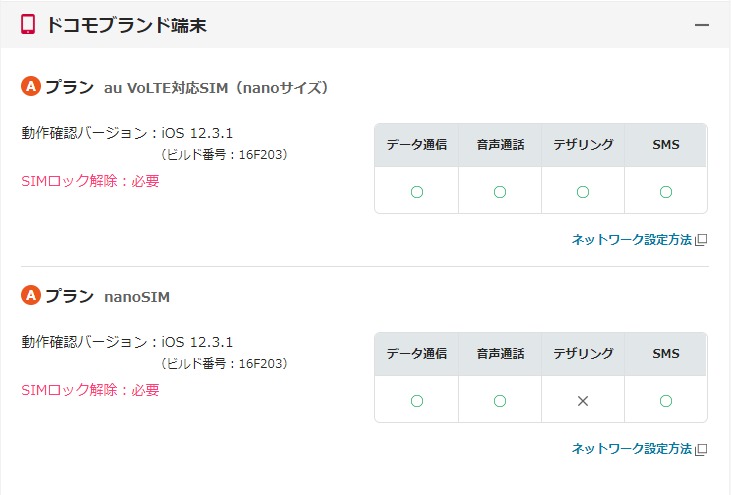This screenshot has width=731, height=495.
Task: Click the nanoSIM plan heading text
Action: pos(137,297)
